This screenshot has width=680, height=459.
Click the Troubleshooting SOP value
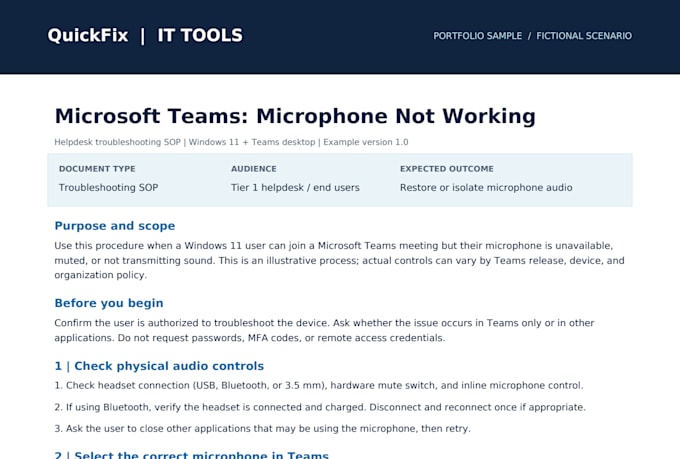[108, 187]
